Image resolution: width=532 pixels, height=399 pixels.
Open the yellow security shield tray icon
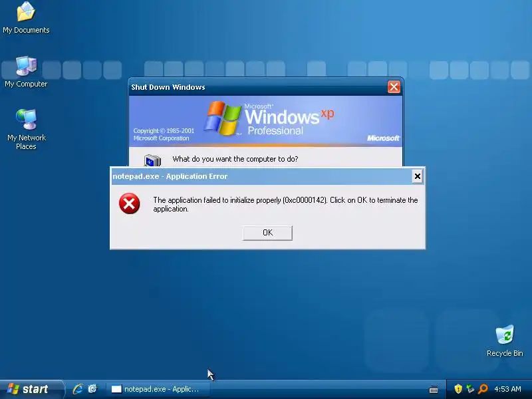click(x=458, y=389)
